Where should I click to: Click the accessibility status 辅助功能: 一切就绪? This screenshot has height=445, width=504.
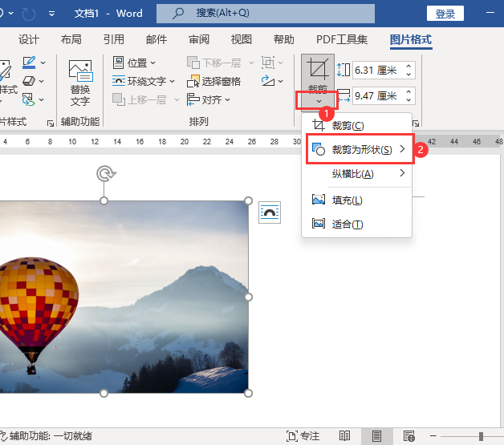pyautogui.click(x=47, y=436)
